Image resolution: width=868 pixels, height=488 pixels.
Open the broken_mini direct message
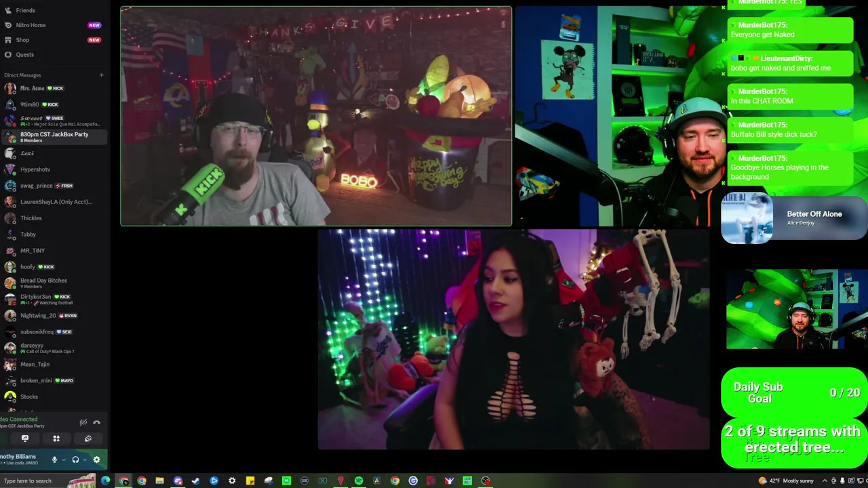pyautogui.click(x=54, y=381)
